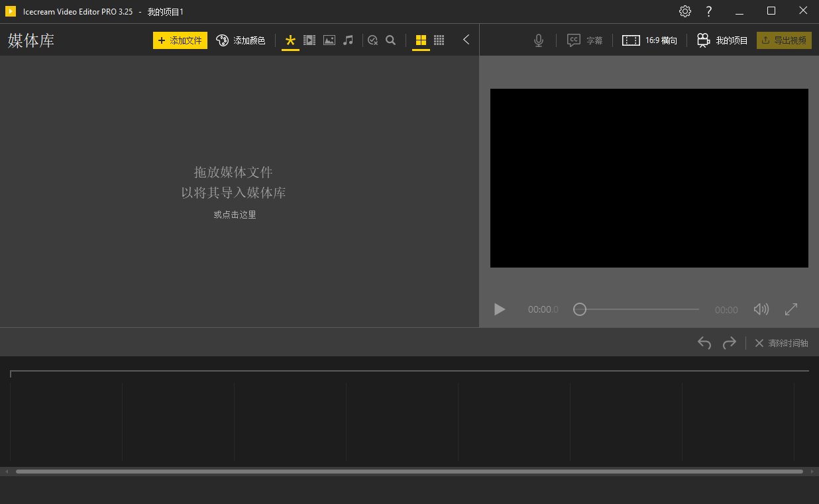The height and width of the screenshot is (504, 819).
Task: Select the image files filter icon
Action: pos(329,40)
